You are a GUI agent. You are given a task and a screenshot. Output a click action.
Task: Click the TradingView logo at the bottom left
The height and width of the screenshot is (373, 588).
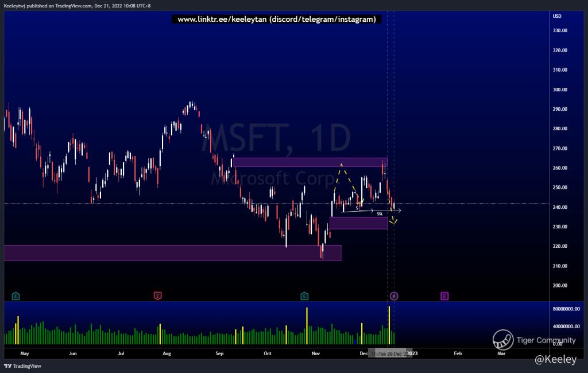coord(22,366)
